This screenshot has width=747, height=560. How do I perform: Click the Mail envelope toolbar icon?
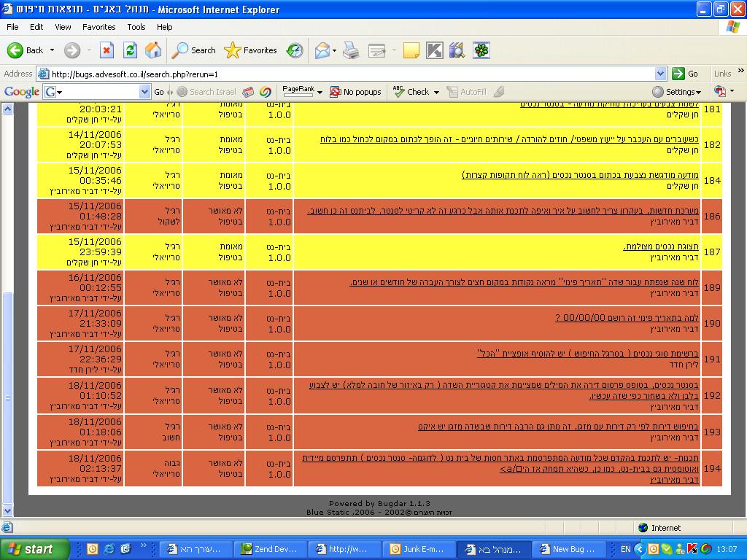(322, 50)
